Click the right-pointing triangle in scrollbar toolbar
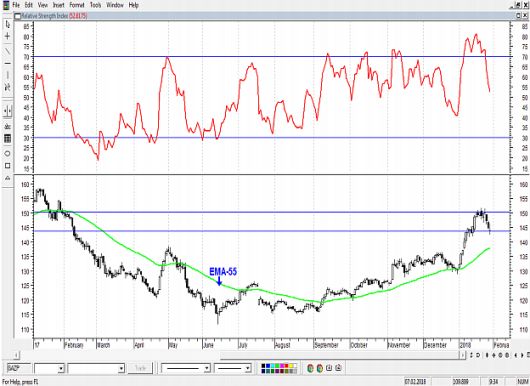530x386 pixels. click(x=522, y=355)
